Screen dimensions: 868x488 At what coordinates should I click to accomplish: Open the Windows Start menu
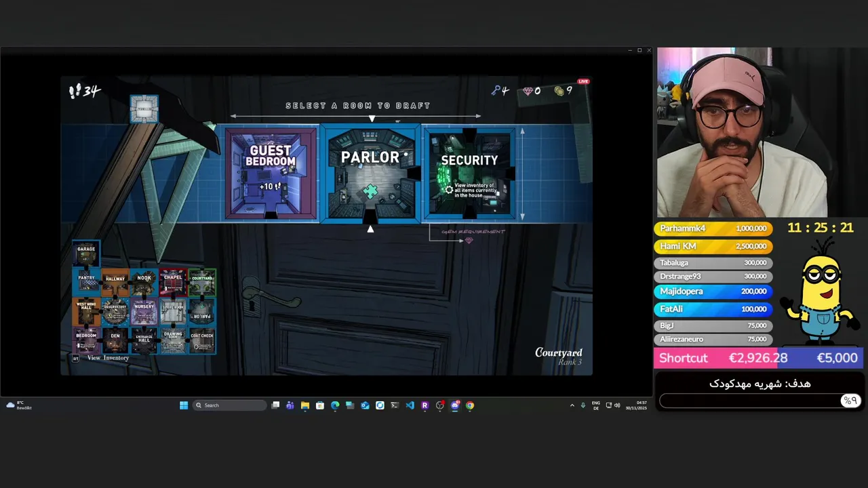[x=184, y=405]
